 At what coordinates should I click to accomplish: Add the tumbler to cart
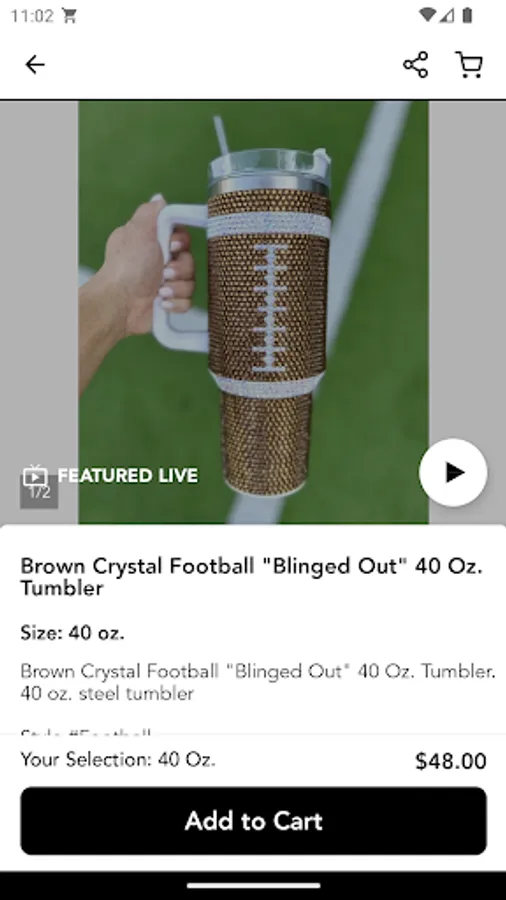[254, 821]
